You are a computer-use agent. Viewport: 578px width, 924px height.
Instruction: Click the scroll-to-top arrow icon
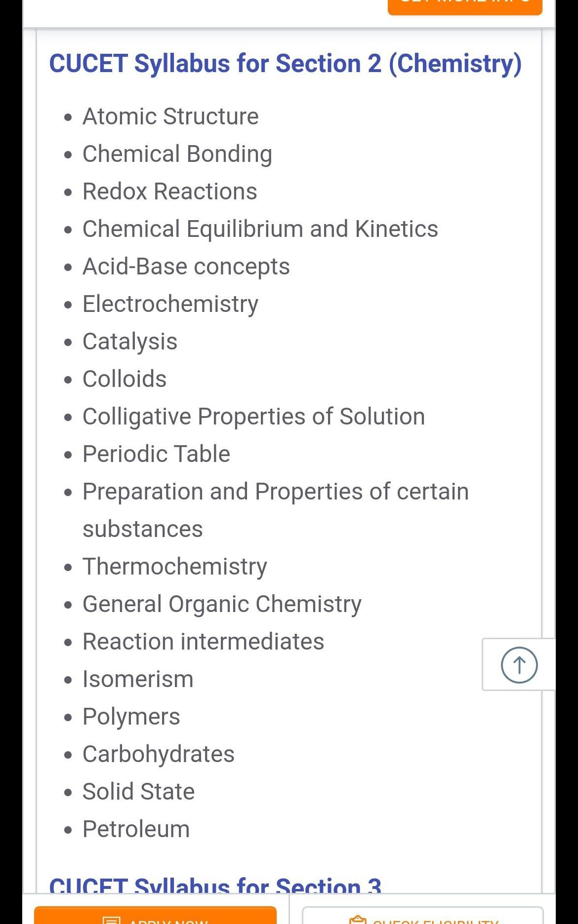click(519, 665)
